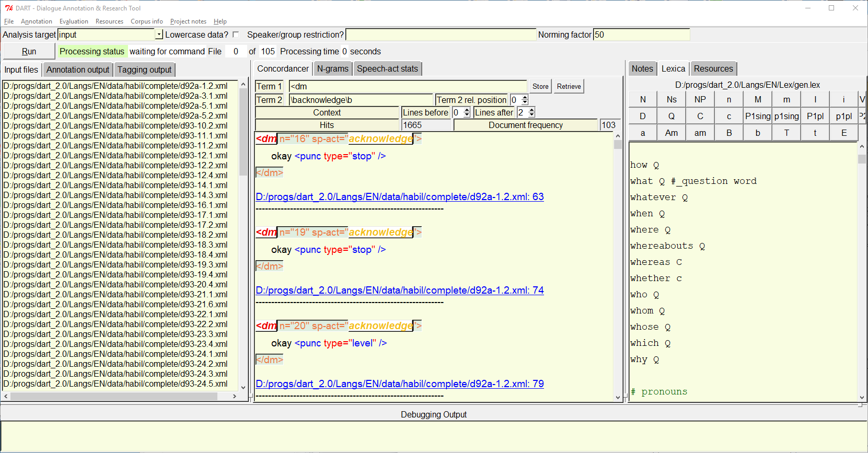The width and height of the screenshot is (868, 453).
Task: Click the NP tag button in Lexica
Action: pos(700,99)
